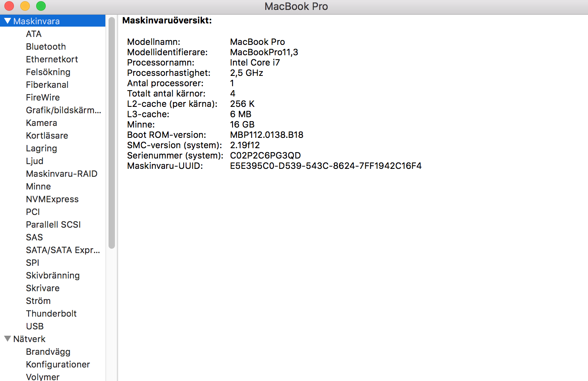Open Maskinvaru-RAID entry
Screen dimensions: 588x381
pyautogui.click(x=62, y=174)
